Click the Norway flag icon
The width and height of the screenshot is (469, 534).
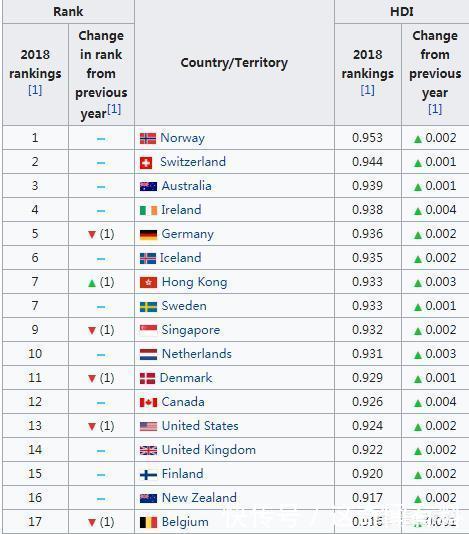point(148,138)
